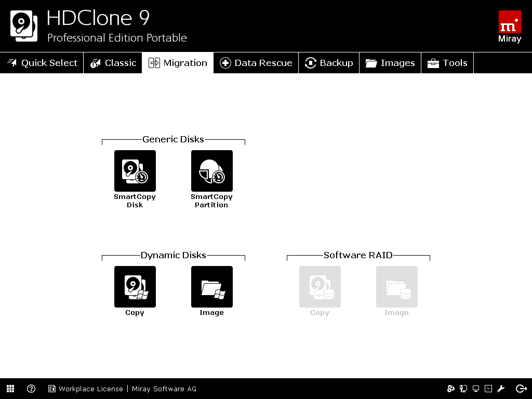Image resolution: width=532 pixels, height=399 pixels.
Task: Switch to the Classic tab
Action: tap(113, 63)
